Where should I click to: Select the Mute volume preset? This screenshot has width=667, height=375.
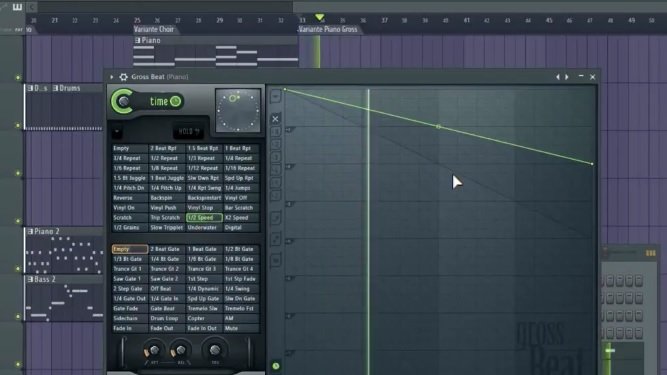pyautogui.click(x=241, y=328)
